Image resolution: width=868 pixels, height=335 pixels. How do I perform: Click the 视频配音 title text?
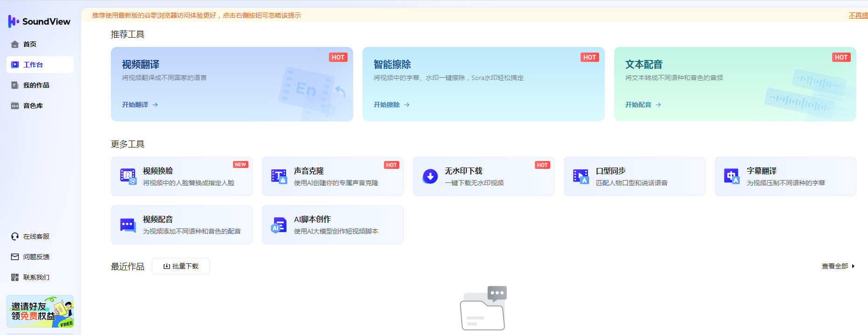point(158,219)
